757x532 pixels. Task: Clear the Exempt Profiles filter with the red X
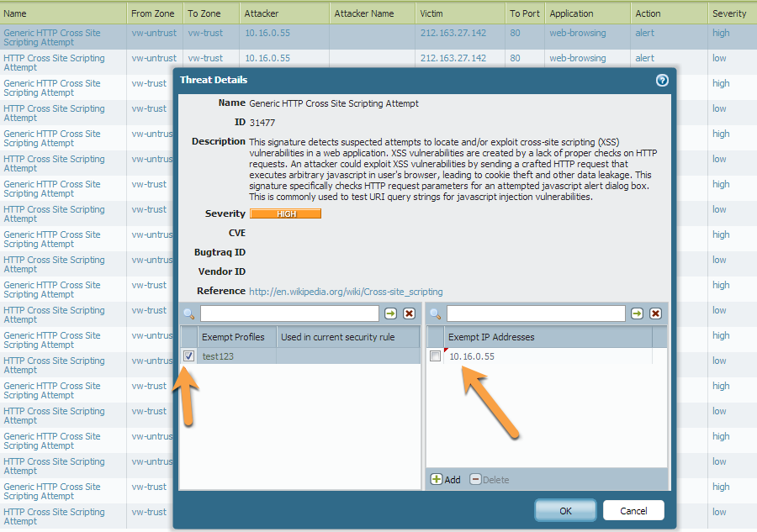click(x=409, y=313)
